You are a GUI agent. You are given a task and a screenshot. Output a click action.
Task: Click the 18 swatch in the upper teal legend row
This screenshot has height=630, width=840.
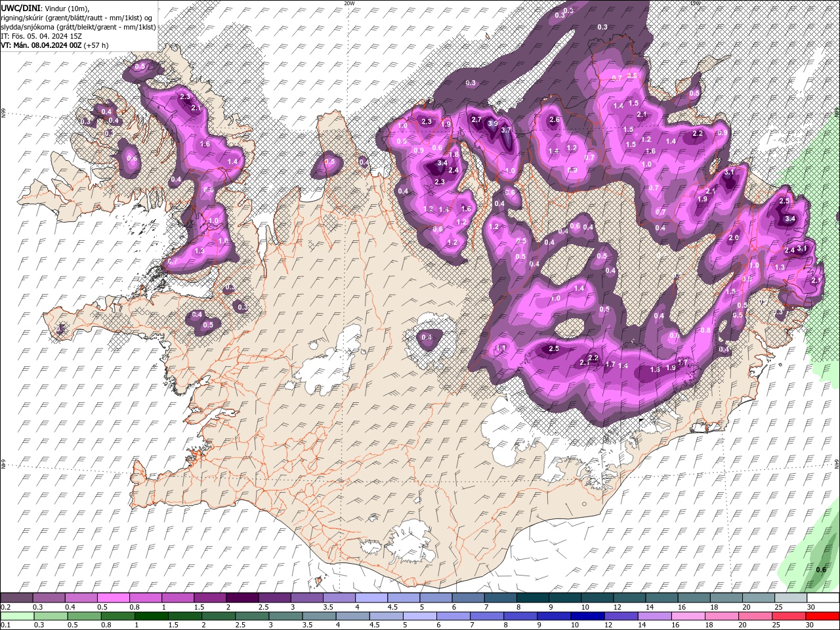coord(726,598)
